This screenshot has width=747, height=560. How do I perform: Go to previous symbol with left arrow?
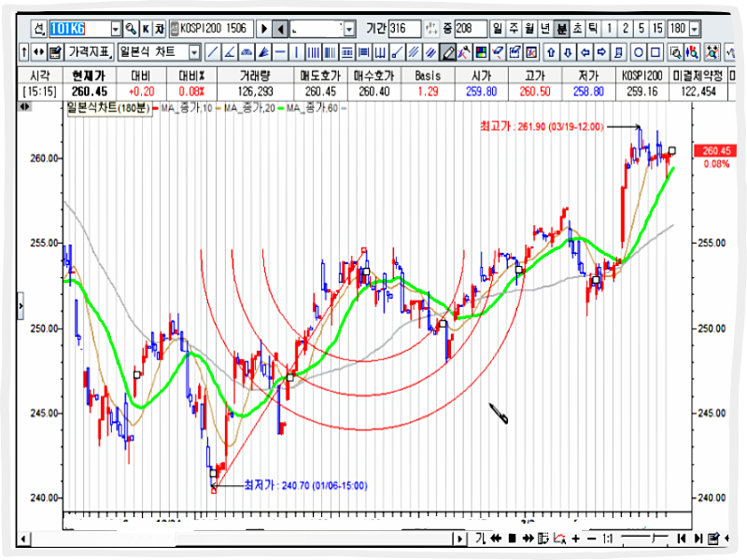(281, 29)
